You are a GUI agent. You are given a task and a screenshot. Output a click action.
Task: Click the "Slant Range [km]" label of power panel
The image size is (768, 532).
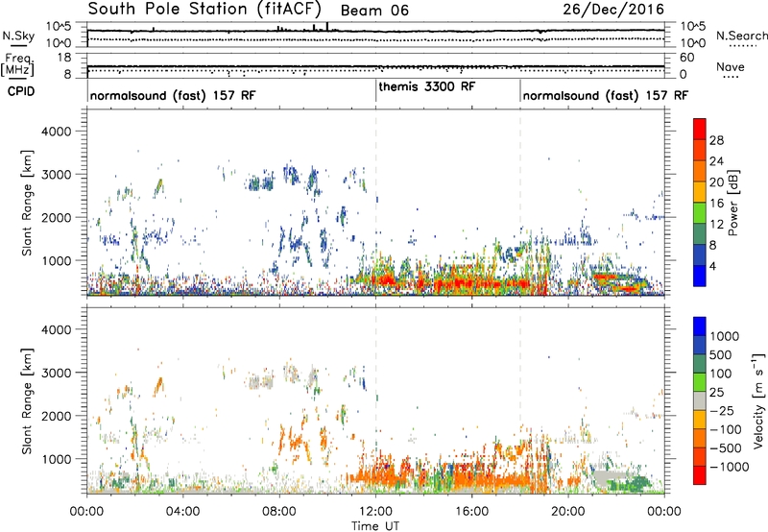click(27, 203)
